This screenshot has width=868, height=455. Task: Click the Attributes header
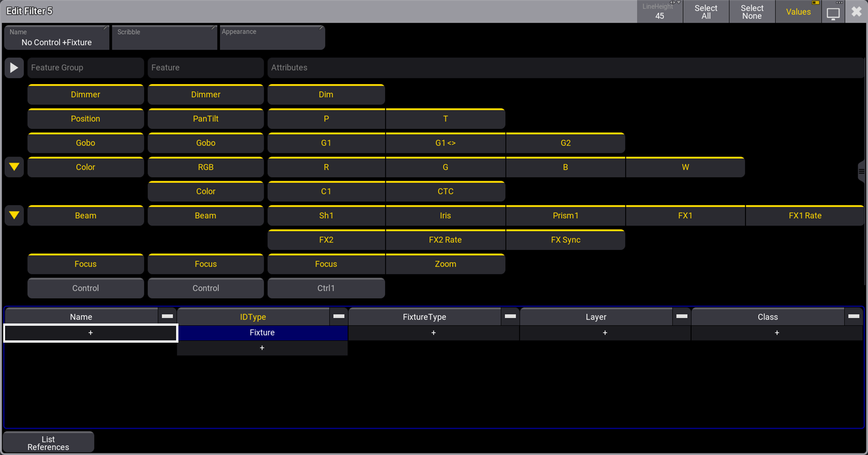point(565,68)
